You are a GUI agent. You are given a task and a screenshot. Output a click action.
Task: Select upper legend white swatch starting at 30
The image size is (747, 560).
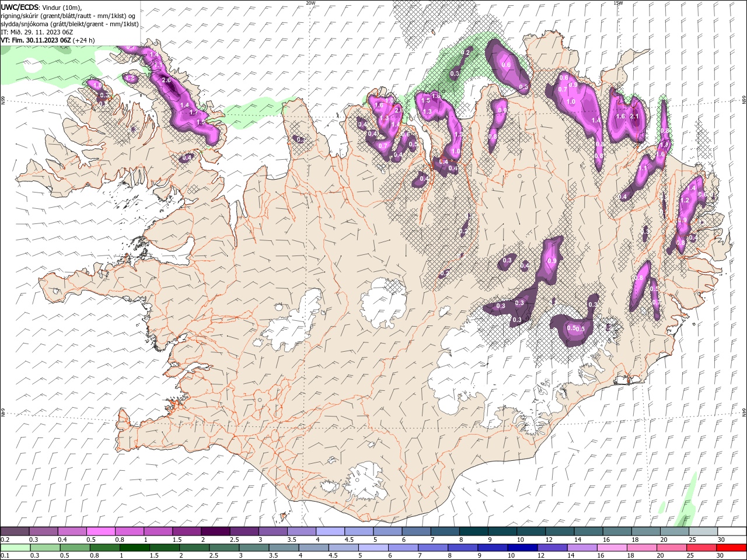coord(731,531)
